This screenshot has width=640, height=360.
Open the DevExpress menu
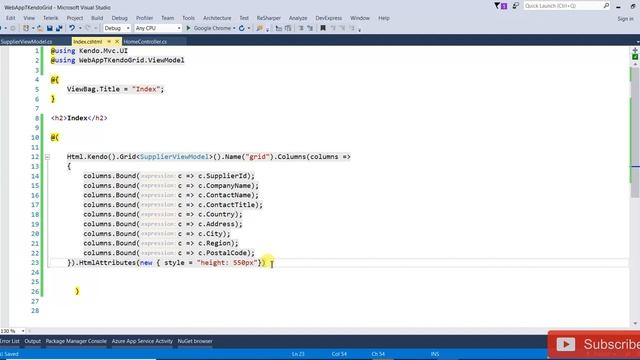point(329,18)
